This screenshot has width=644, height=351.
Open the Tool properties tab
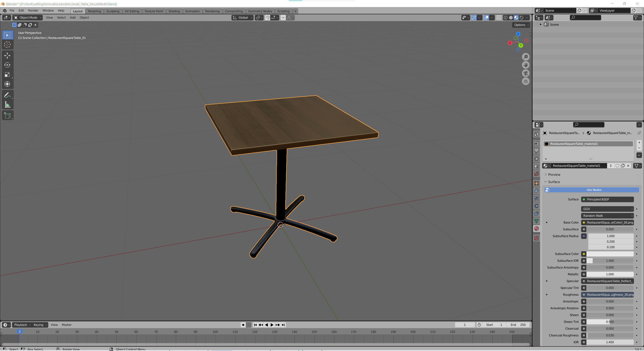[537, 134]
